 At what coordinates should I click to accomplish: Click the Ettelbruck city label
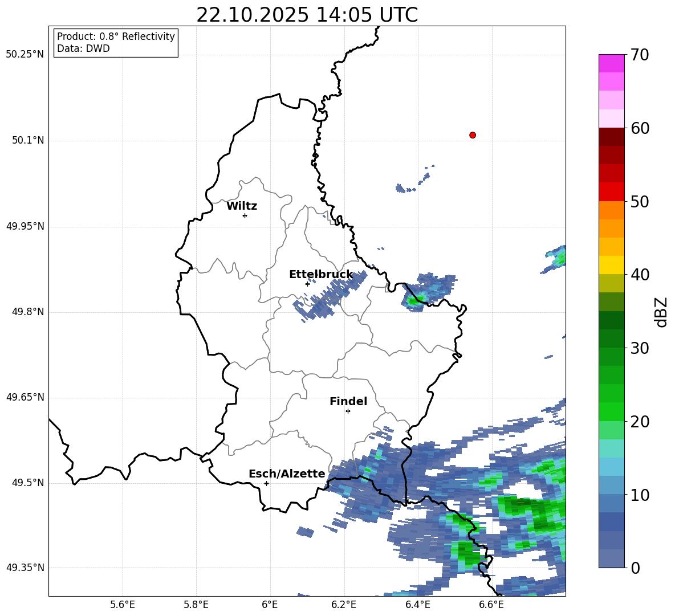(x=321, y=275)
